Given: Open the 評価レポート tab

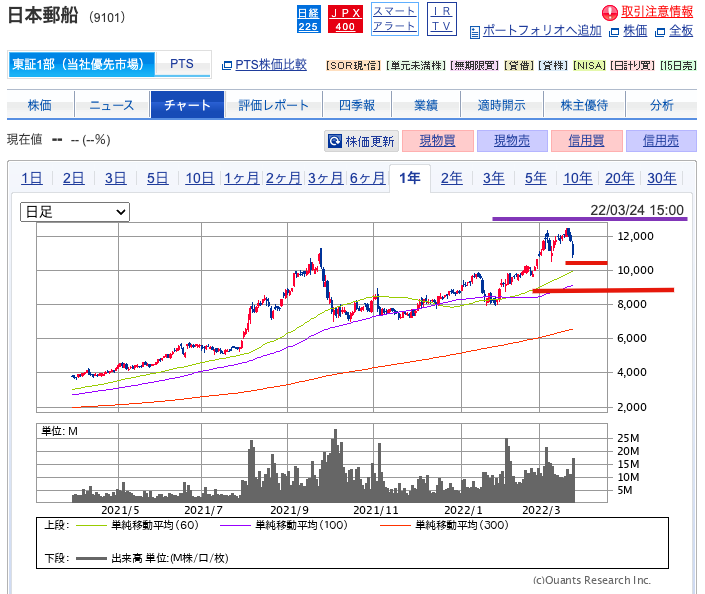Looking at the screenshot, I should click(x=273, y=105).
